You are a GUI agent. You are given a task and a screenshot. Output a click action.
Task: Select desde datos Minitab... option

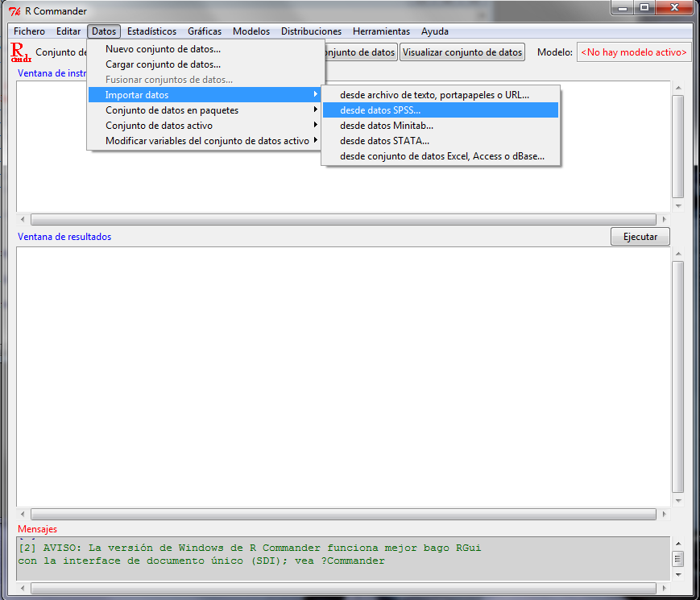[x=441, y=126]
